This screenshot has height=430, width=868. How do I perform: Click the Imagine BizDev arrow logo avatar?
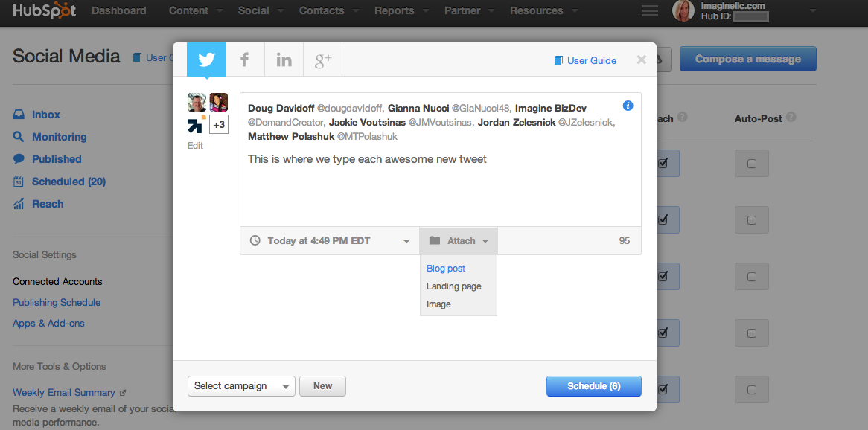(x=197, y=124)
